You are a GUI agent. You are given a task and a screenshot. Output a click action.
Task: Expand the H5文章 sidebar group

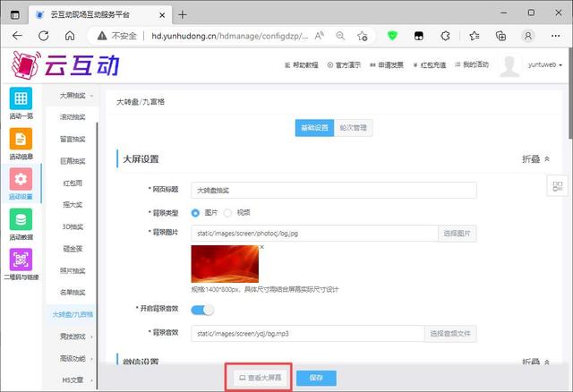[x=76, y=380]
